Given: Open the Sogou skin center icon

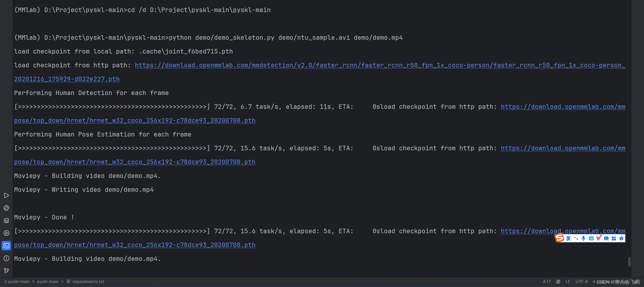Looking at the screenshot, I should [x=599, y=238].
